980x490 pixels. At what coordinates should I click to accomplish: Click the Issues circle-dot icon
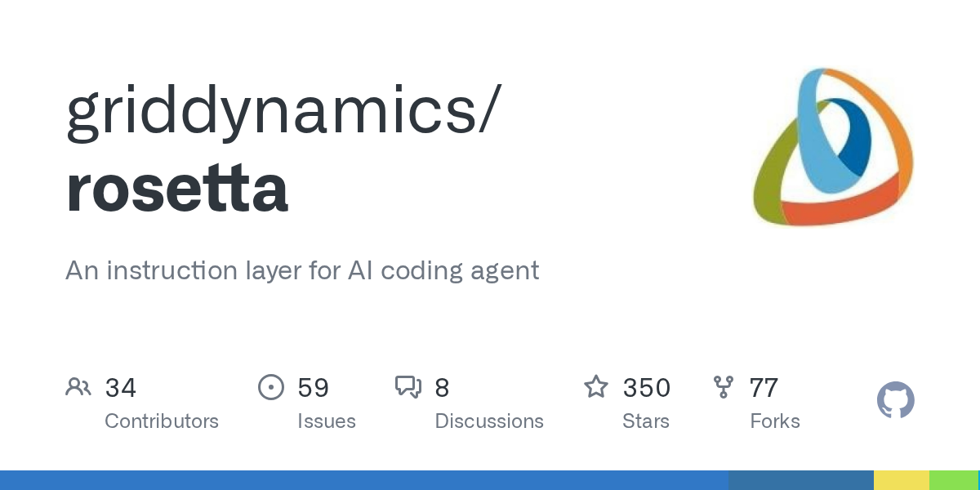[x=270, y=387]
